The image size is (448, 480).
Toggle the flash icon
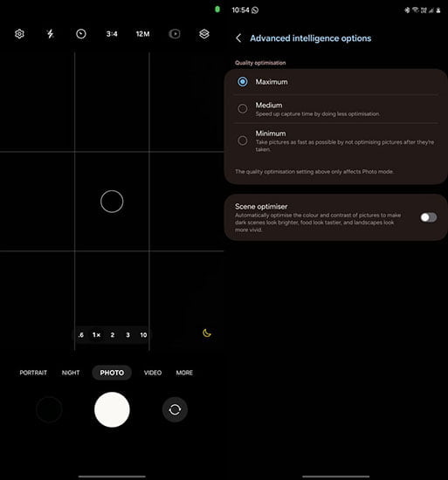point(51,34)
